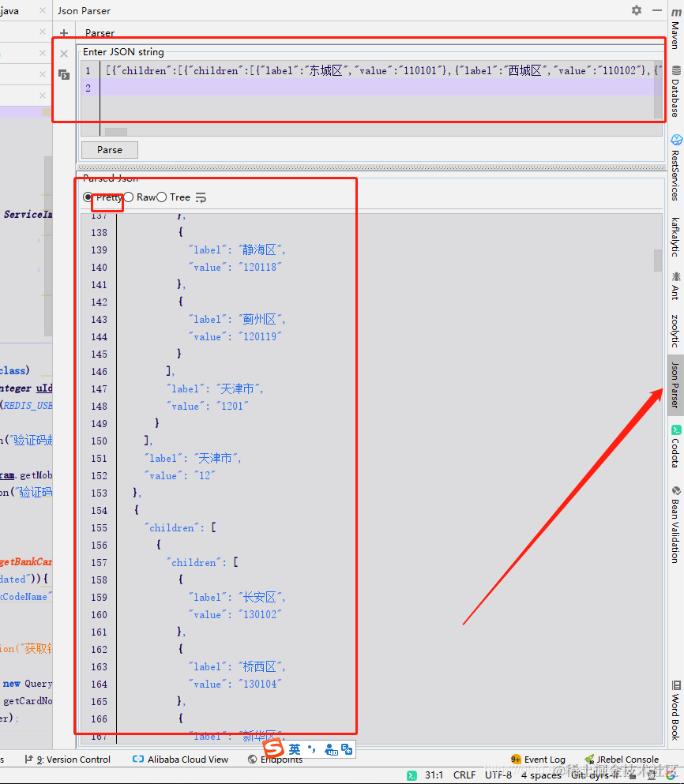
Task: Click the "静海区" label value
Action: pos(261,249)
